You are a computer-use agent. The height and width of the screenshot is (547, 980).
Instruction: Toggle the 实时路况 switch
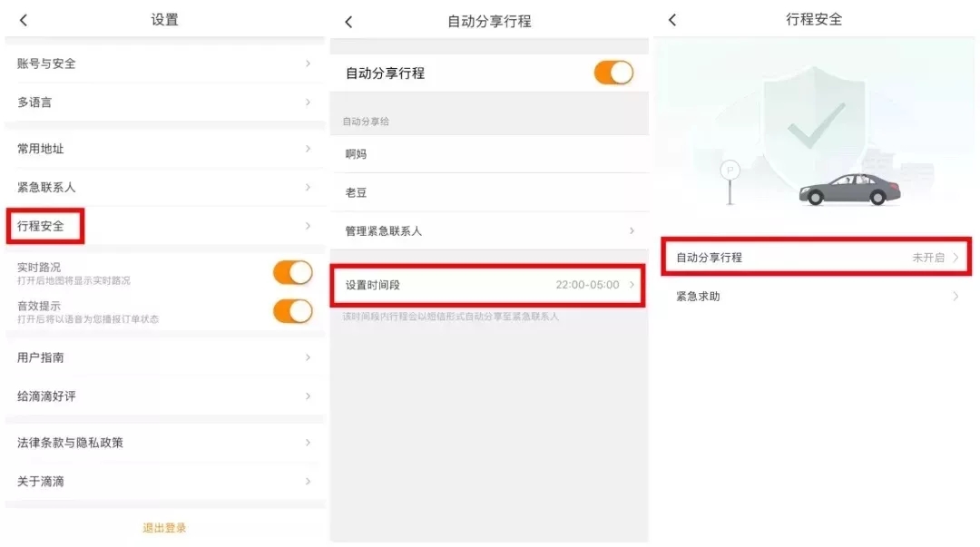(x=292, y=272)
